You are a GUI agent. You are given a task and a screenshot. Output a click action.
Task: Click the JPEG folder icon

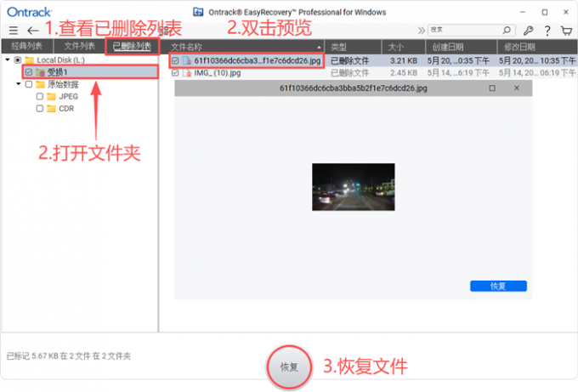pyautogui.click(x=51, y=97)
